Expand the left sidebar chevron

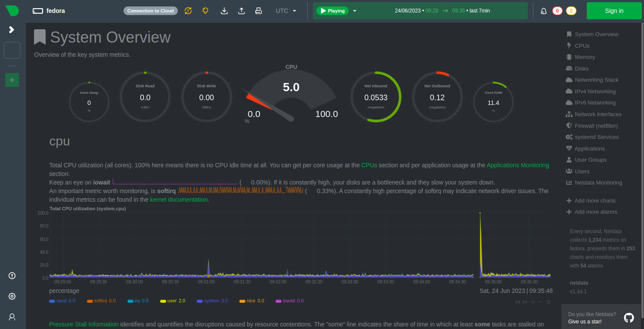(12, 30)
